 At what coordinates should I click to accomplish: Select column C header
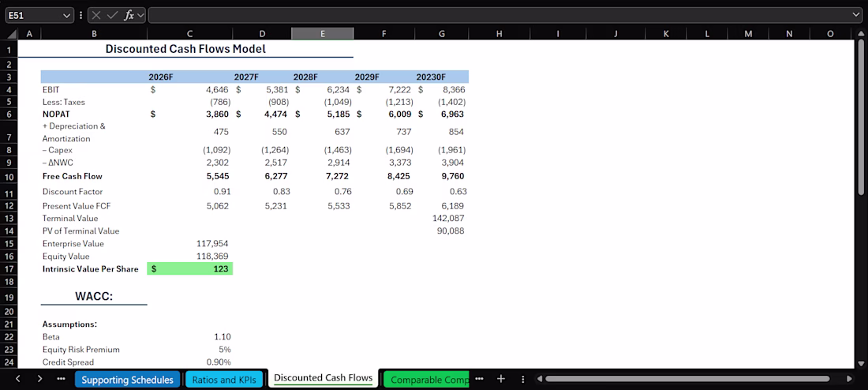190,34
